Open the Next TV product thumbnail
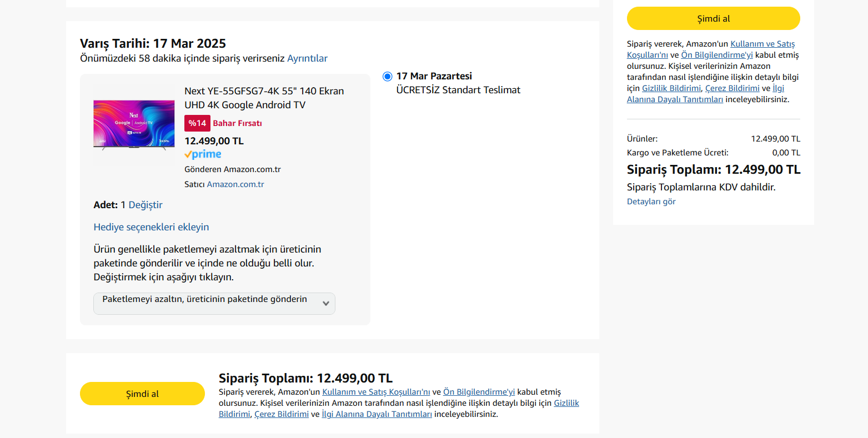 pos(134,125)
